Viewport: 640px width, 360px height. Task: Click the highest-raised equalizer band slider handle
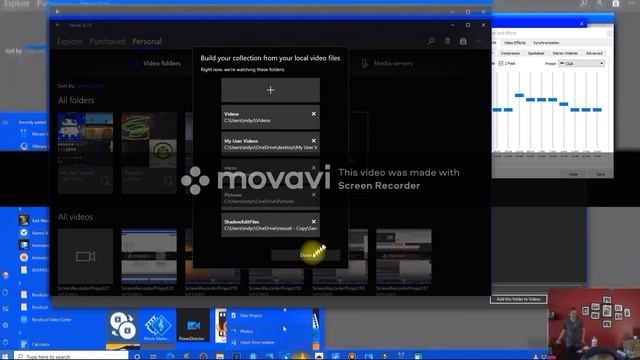519,95
